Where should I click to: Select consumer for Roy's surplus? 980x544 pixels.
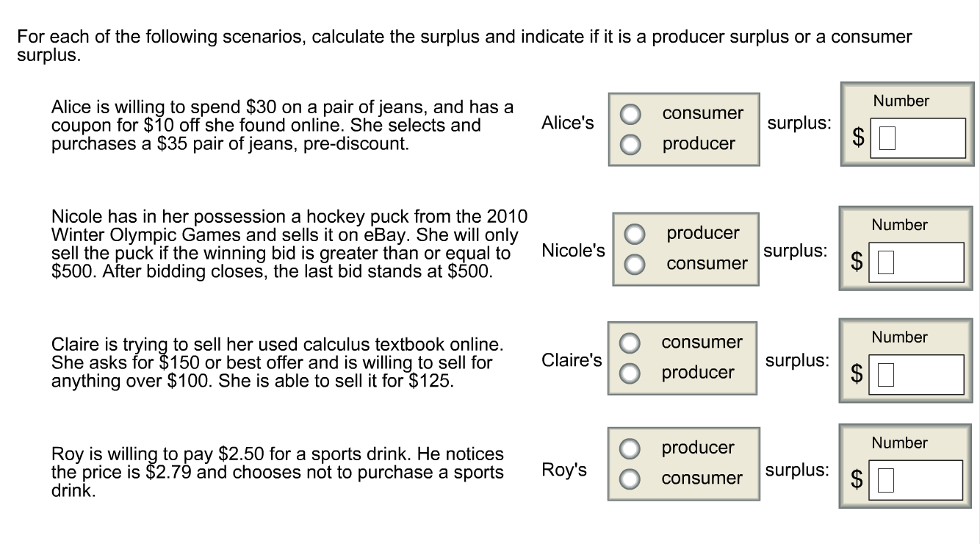pos(628,478)
